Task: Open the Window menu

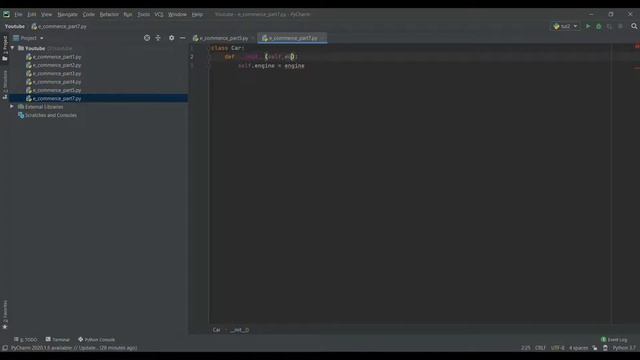Action: click(177, 14)
